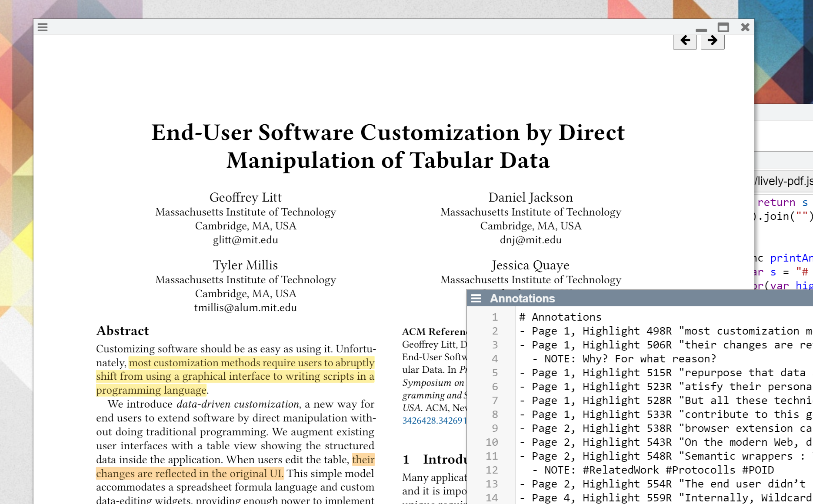Screen dimensions: 813x504
Task: Click the lively-pdf.js file tab
Action: click(x=783, y=181)
